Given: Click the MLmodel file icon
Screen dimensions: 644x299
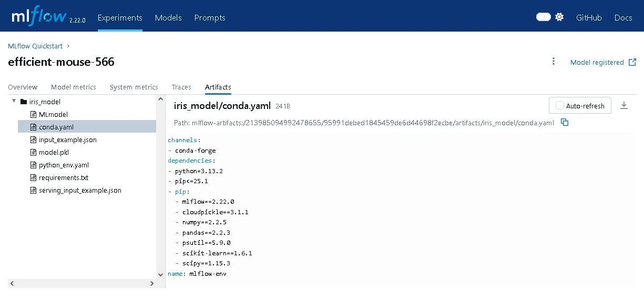Looking at the screenshot, I should 34,114.
